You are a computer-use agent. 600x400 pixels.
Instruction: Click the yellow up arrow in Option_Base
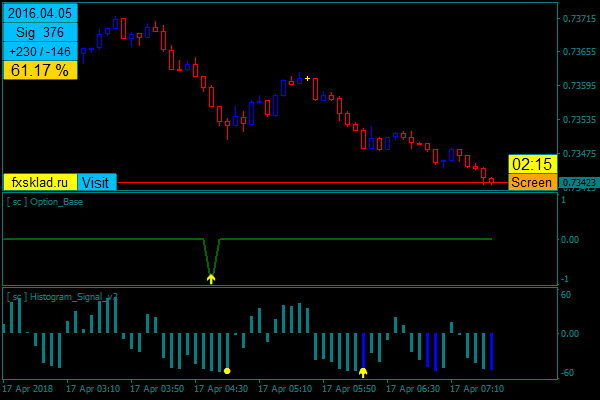pyautogui.click(x=211, y=279)
